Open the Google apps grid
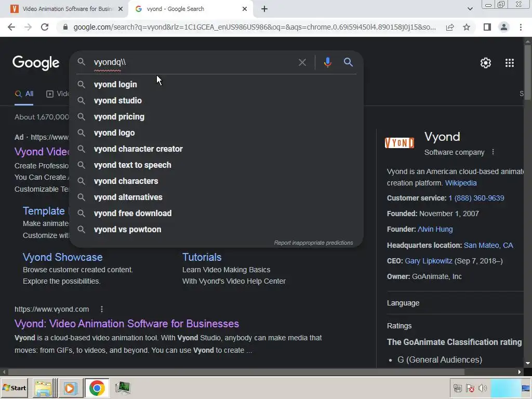 click(x=509, y=63)
